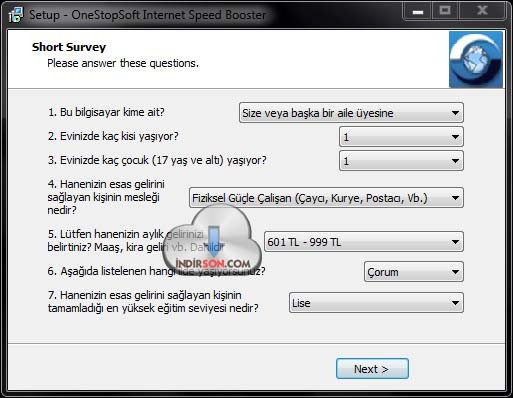Click the Next > button
This screenshot has width=513, height=398.
(372, 369)
